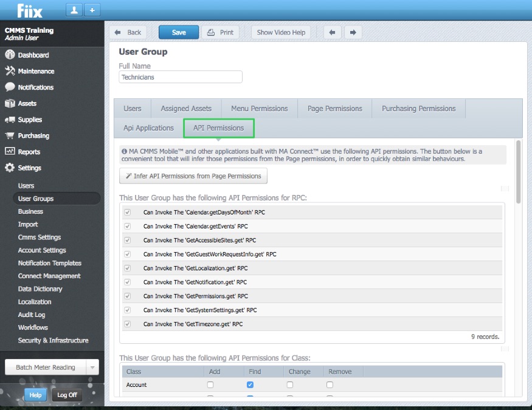Open the Notifications section

[x=36, y=87]
